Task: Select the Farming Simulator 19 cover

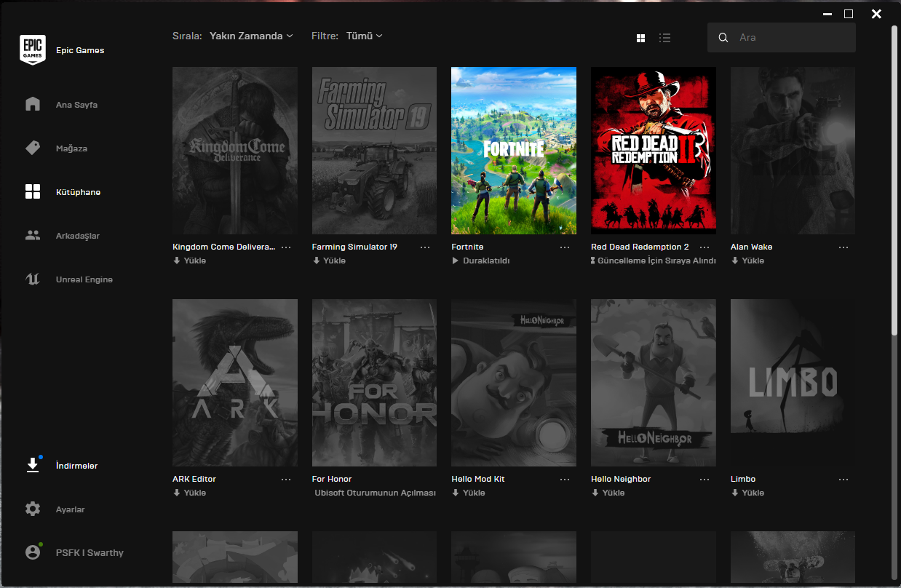Action: [x=375, y=151]
